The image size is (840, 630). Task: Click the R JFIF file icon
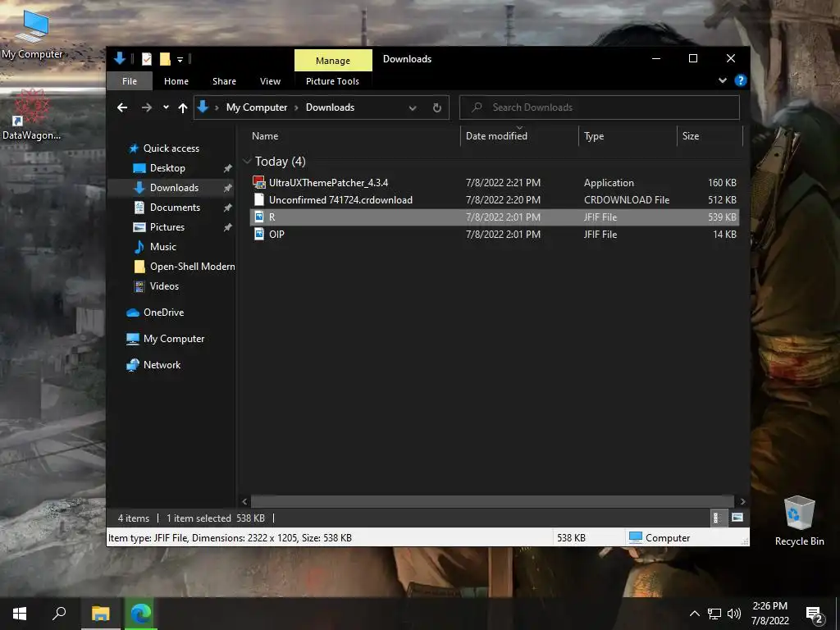click(259, 217)
